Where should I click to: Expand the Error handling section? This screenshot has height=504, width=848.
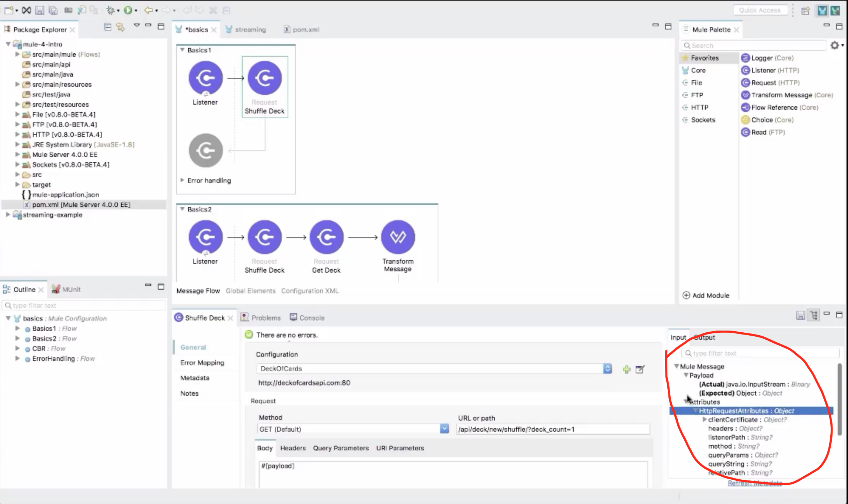(x=182, y=180)
